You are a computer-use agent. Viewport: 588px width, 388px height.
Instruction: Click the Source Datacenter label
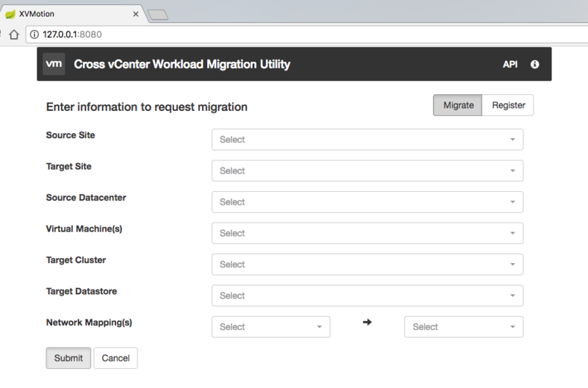pos(86,198)
